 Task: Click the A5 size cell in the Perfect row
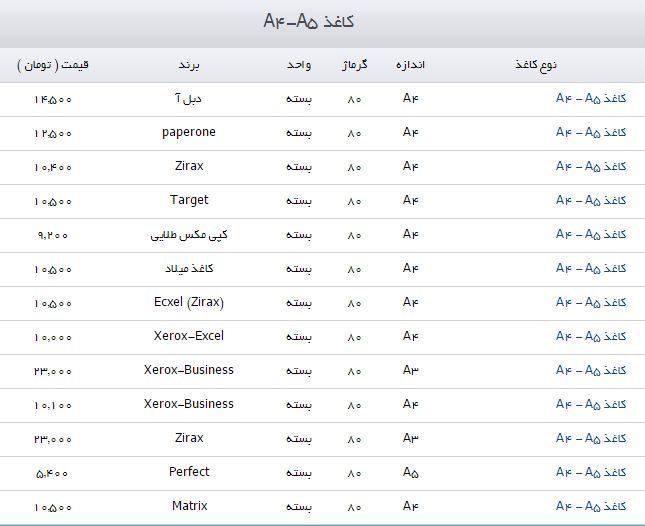click(x=411, y=473)
